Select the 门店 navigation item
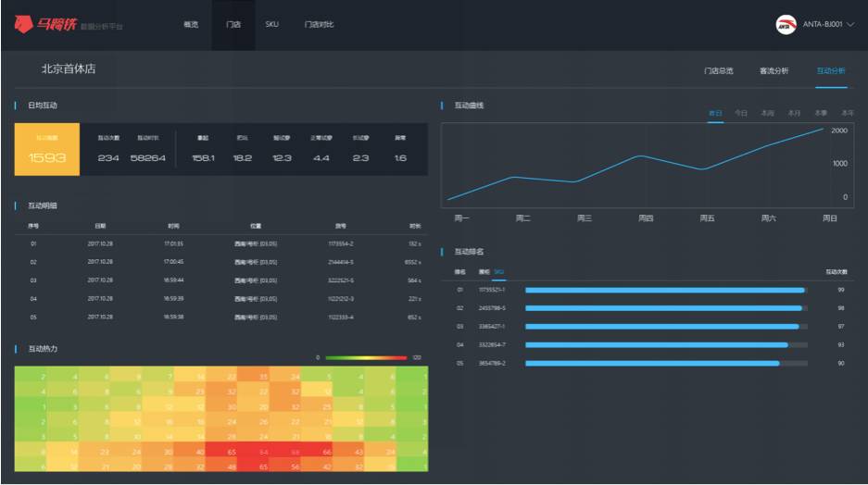The height and width of the screenshot is (485, 868). pos(233,25)
